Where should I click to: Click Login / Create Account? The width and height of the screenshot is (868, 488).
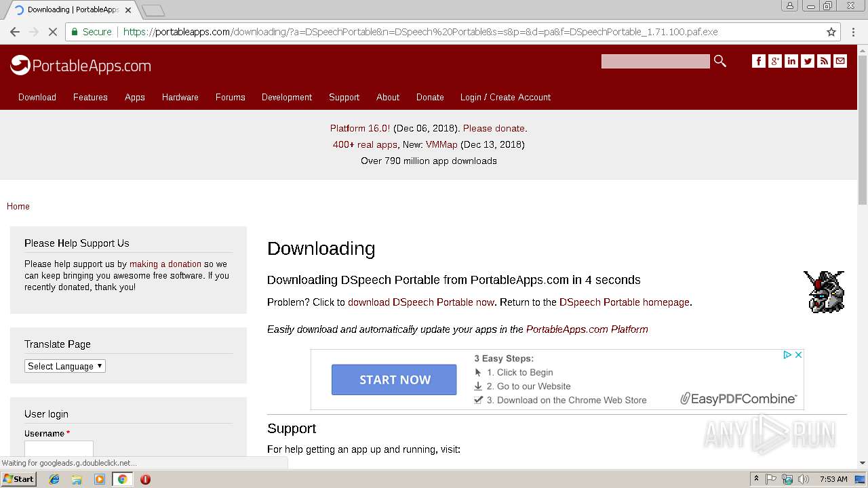(x=505, y=97)
